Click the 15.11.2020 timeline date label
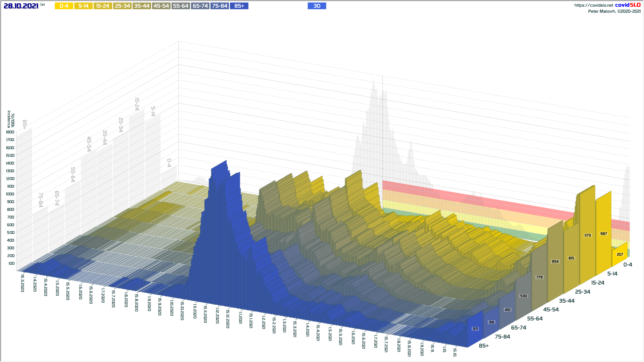Image resolution: width=644 pixels, height=362 pixels. (205, 314)
